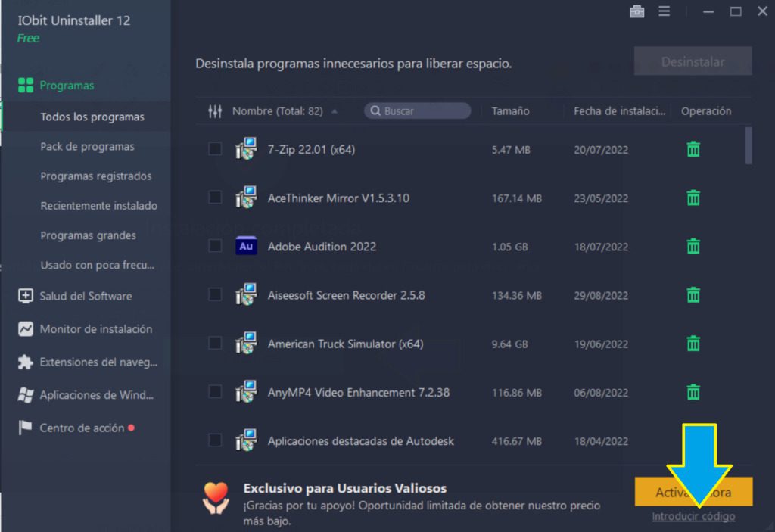Click the 1.05 GB size value
The image size is (775, 532).
coord(509,247)
